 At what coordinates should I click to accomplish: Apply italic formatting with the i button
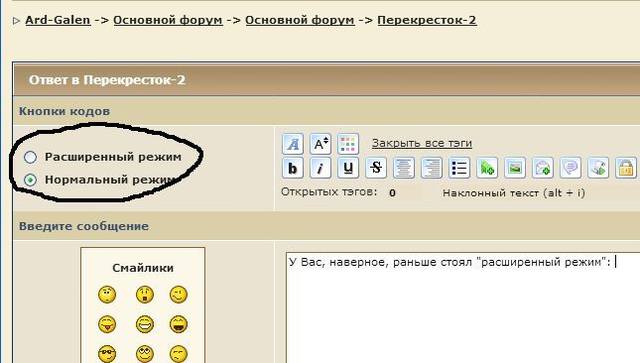[x=320, y=168]
